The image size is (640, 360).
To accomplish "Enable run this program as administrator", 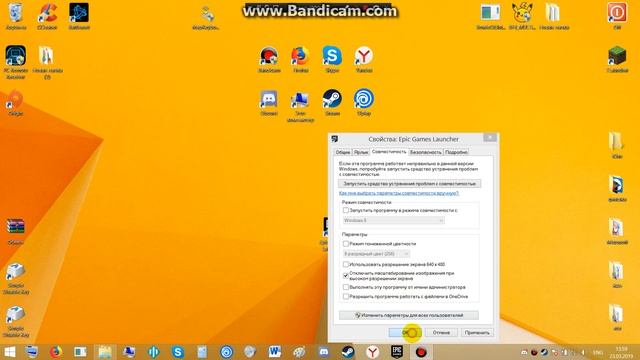I will click(346, 287).
